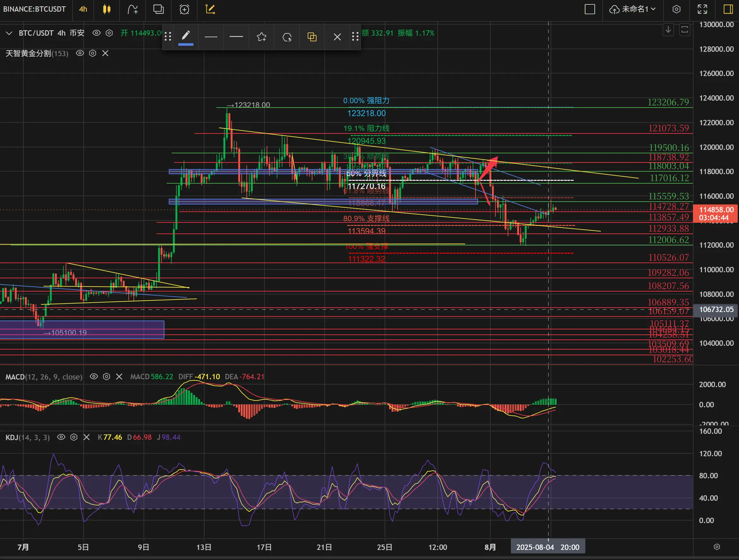This screenshot has width=739, height=560.
Task: Open the indicators function icon
Action: (x=133, y=9)
